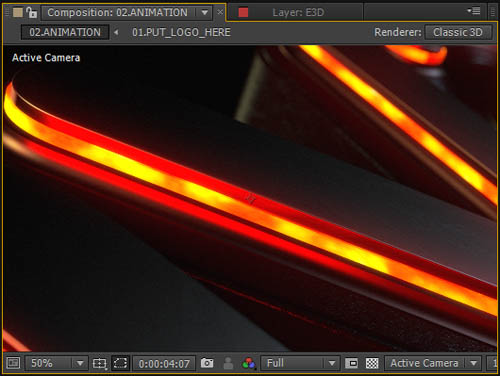Viewport: 500px width, 376px height.
Task: Open the Full resolution dropdown
Action: (x=300, y=363)
